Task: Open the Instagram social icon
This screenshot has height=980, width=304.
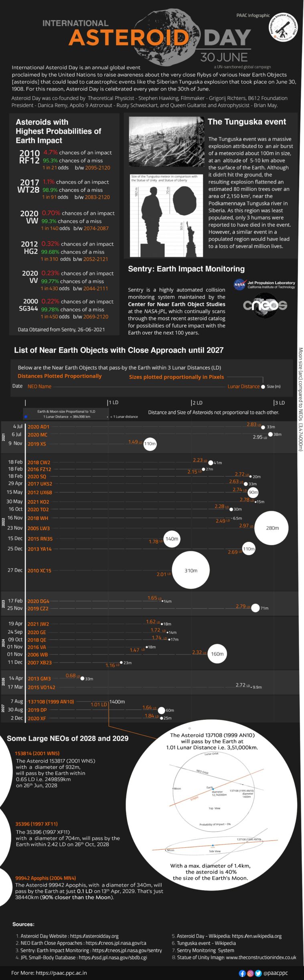Action: click(x=250, y=973)
